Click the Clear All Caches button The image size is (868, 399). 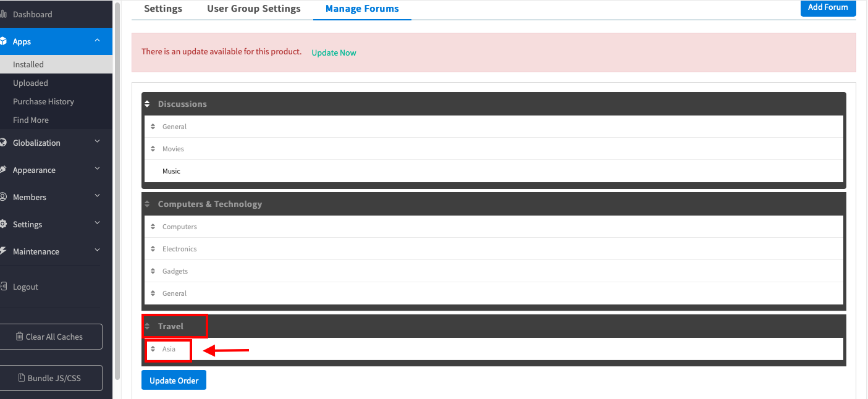pyautogui.click(x=51, y=337)
